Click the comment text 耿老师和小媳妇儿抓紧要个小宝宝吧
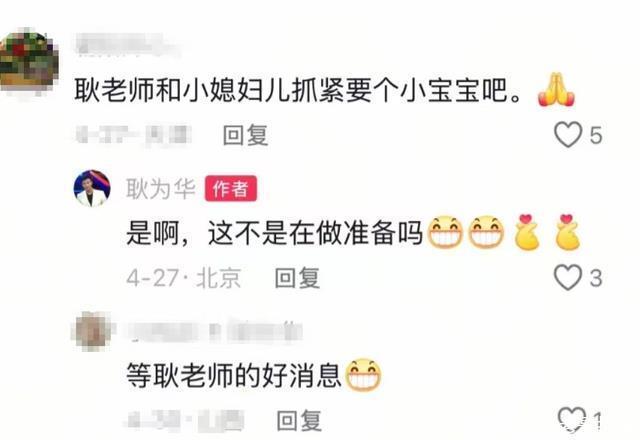Image resolution: width=640 pixels, height=440 pixels. 298,90
